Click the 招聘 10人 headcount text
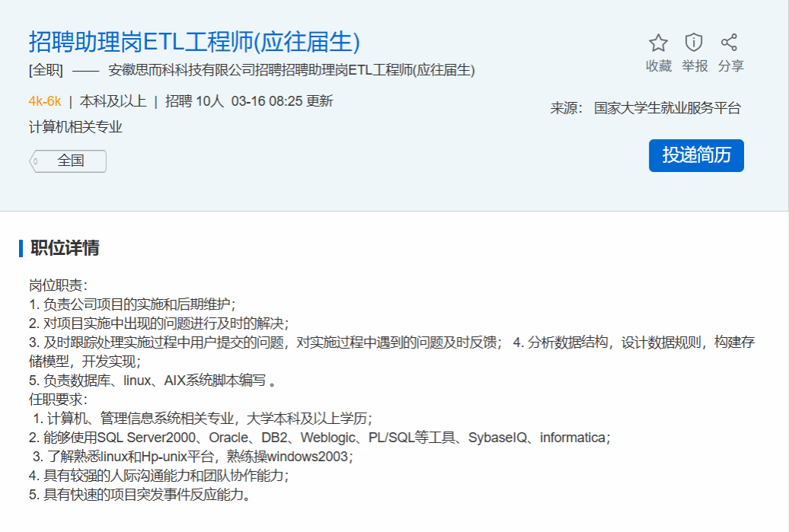Viewport: 789px width, 532px height. 194,101
